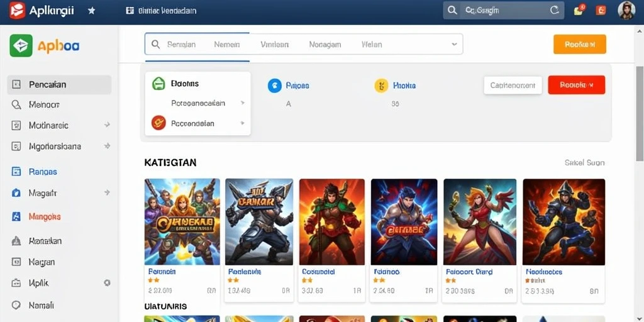Click the icon beside Namali

click(16, 305)
